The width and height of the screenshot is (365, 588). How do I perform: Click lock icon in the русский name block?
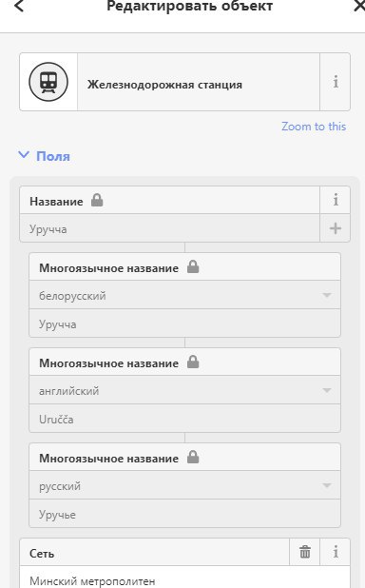(193, 457)
